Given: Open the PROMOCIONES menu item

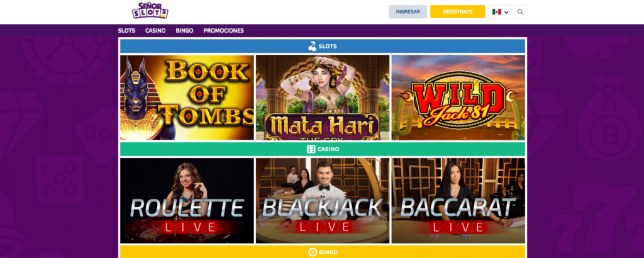Looking at the screenshot, I should coord(223,30).
